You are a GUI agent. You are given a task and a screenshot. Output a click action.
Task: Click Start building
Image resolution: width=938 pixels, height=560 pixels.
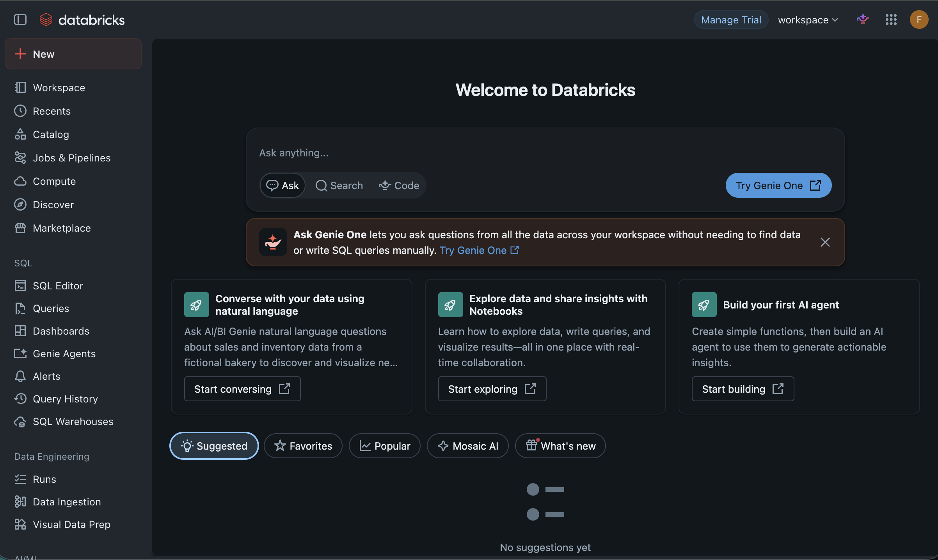click(x=743, y=389)
